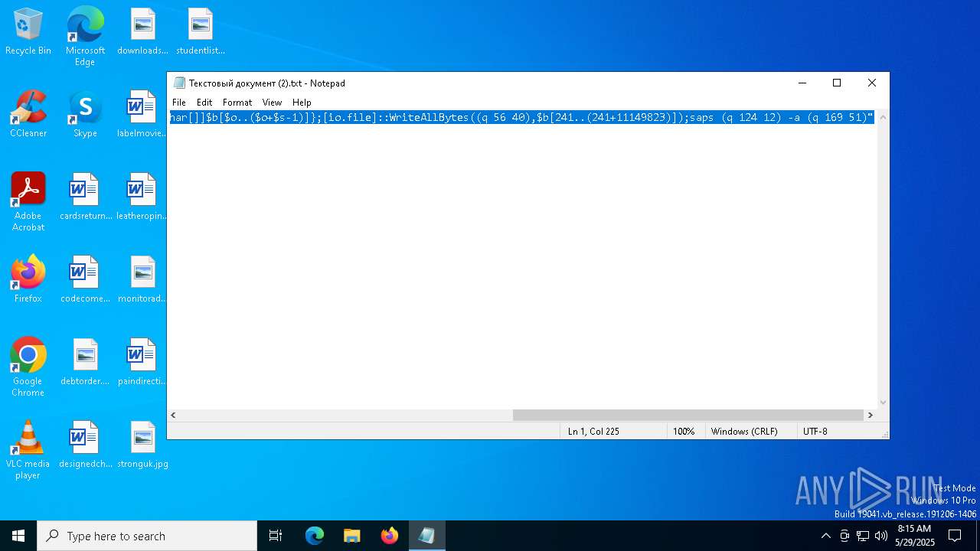Click the '100%' zoom status entry
The width and height of the screenshot is (980, 551).
(x=684, y=432)
